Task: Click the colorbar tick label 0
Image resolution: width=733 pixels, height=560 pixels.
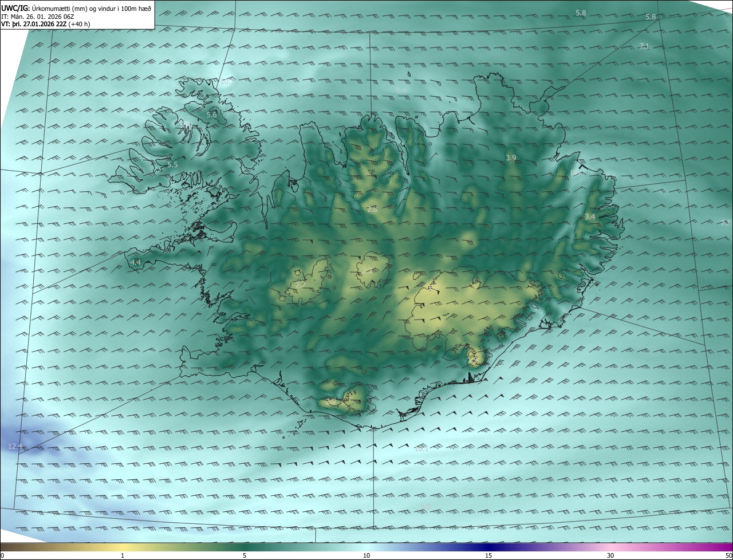Action: 2,555
